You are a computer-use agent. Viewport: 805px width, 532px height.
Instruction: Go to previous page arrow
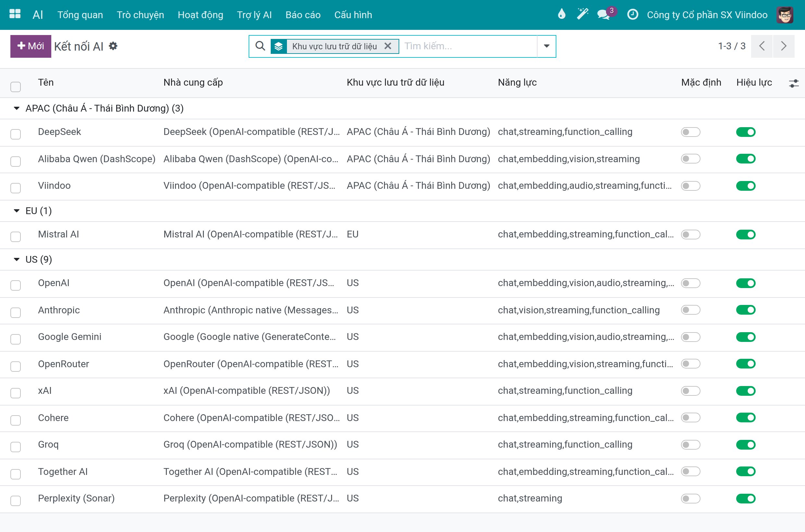762,46
